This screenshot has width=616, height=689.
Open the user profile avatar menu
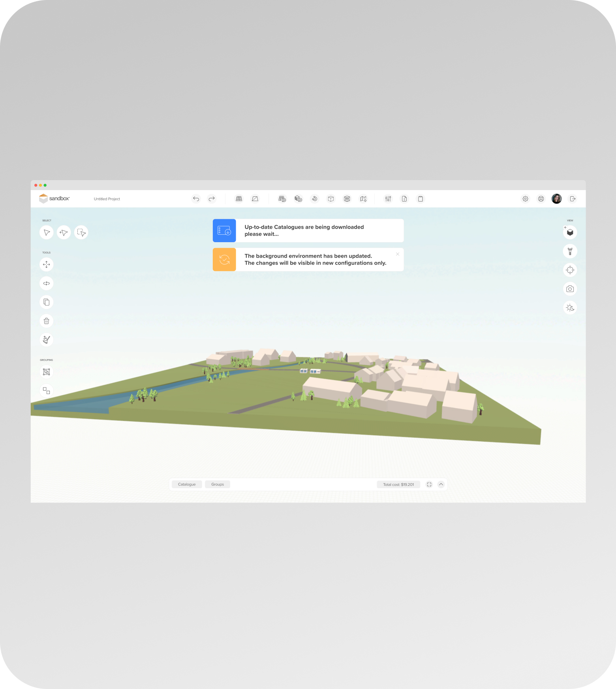pyautogui.click(x=556, y=199)
